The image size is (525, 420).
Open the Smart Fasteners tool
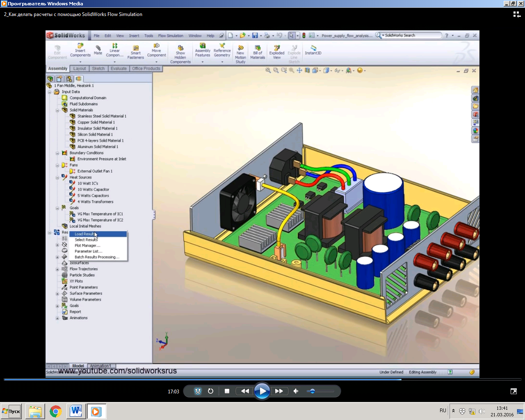click(x=136, y=52)
